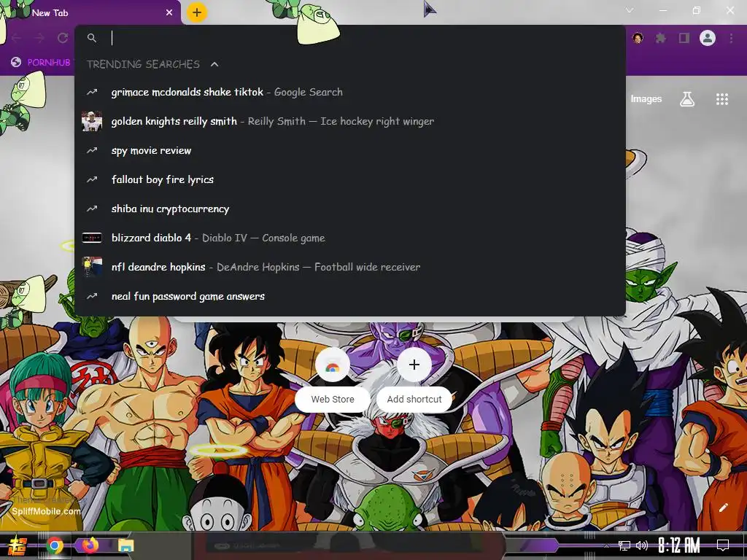
Task: Open tab search dropdown chevron
Action: click(630, 10)
